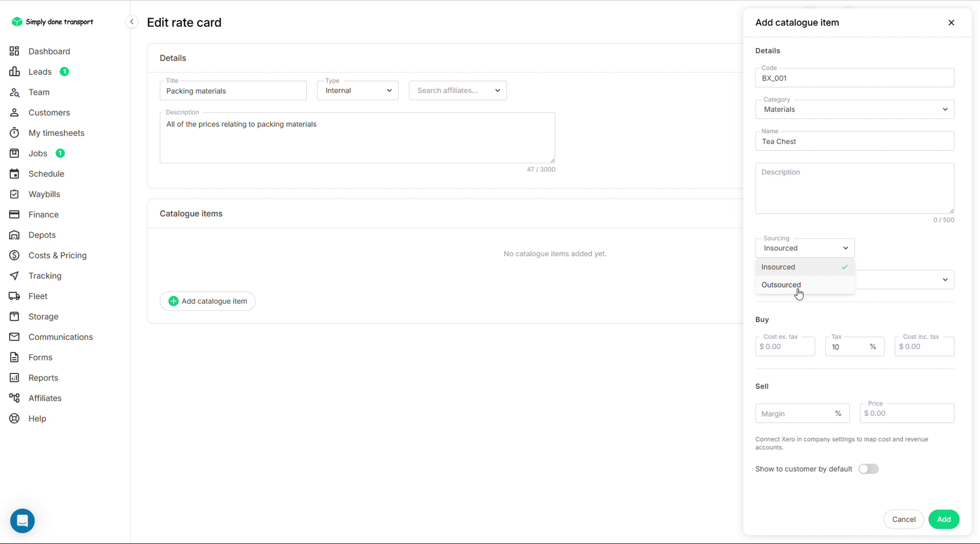The height and width of the screenshot is (544, 980).
Task: Click the Affiliates network icon
Action: [14, 398]
